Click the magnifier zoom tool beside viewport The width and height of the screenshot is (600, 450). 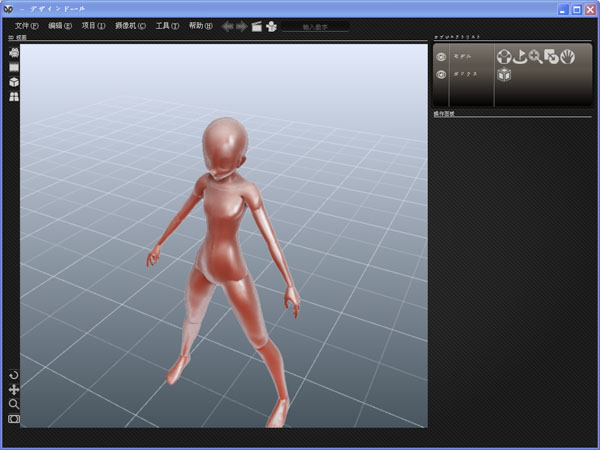click(14, 404)
